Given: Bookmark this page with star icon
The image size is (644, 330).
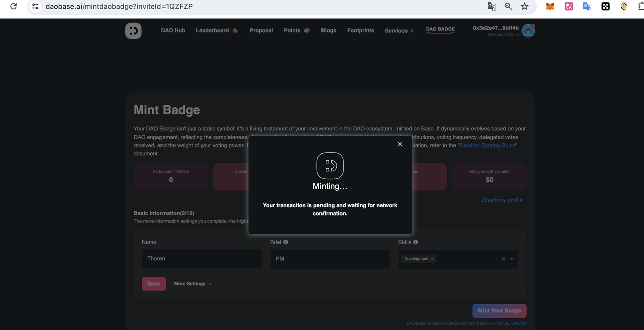Looking at the screenshot, I should point(525,6).
